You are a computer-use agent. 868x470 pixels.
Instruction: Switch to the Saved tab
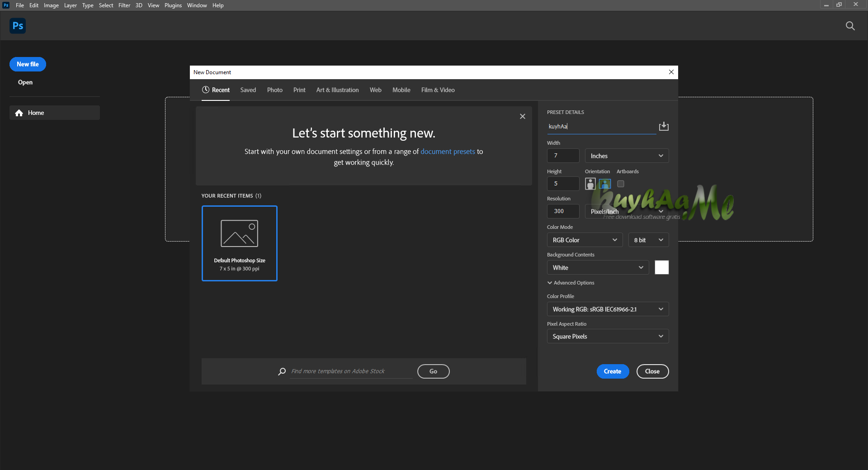point(248,90)
